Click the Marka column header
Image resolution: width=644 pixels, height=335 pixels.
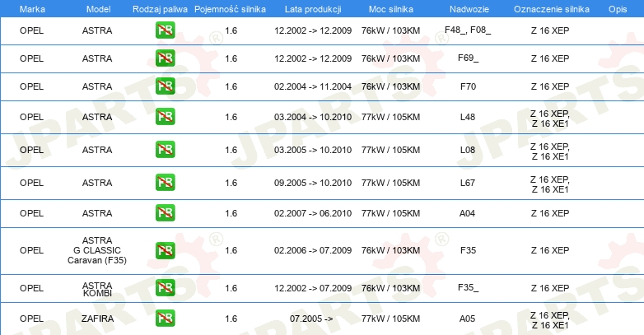pos(32,9)
